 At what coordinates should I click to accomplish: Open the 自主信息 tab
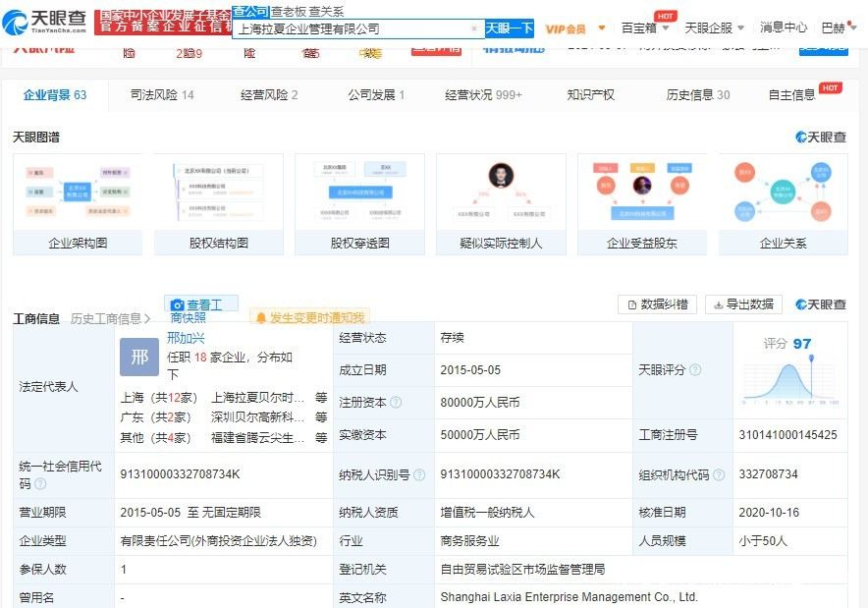(x=792, y=95)
